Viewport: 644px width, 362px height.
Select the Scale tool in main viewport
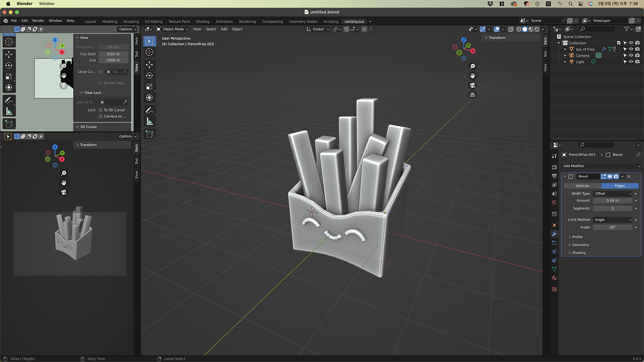coord(149,86)
